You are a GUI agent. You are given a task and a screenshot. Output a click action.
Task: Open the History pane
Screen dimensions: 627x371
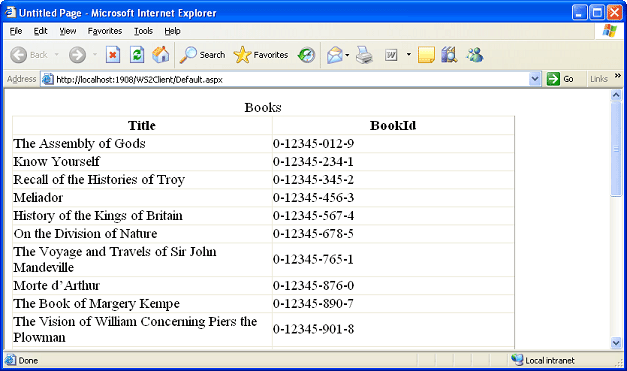point(306,55)
